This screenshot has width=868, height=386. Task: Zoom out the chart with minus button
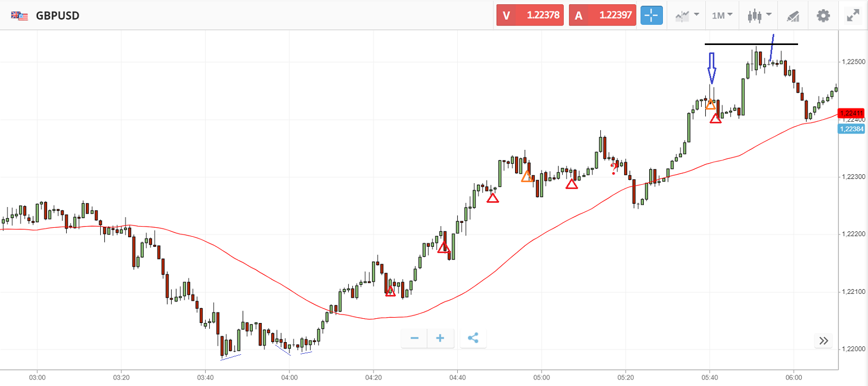click(414, 338)
